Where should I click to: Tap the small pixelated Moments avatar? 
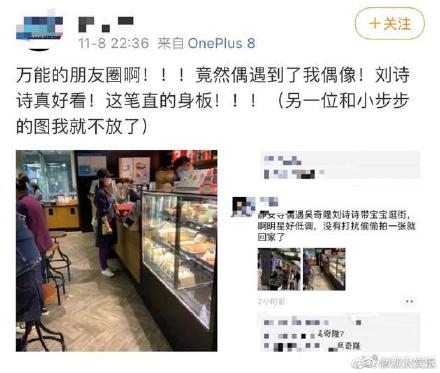[243, 207]
